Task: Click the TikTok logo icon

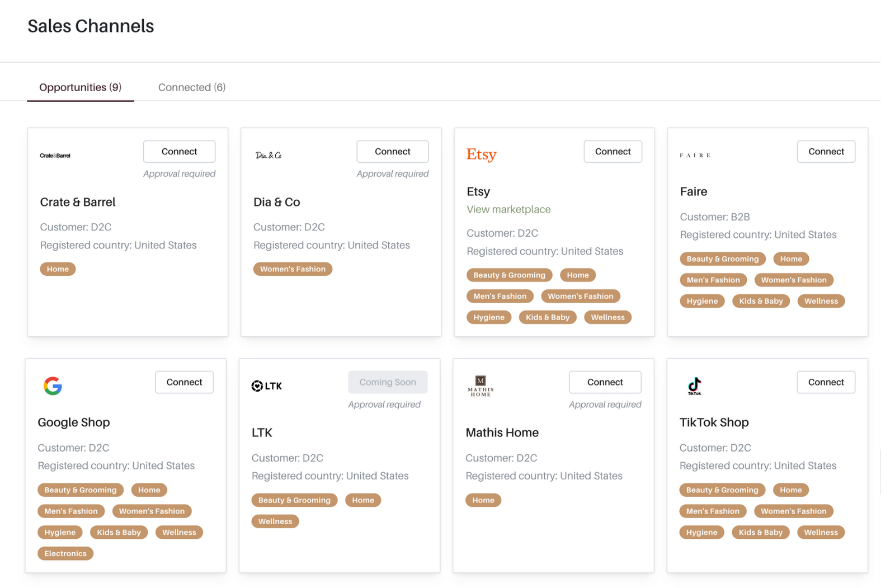Action: (694, 385)
